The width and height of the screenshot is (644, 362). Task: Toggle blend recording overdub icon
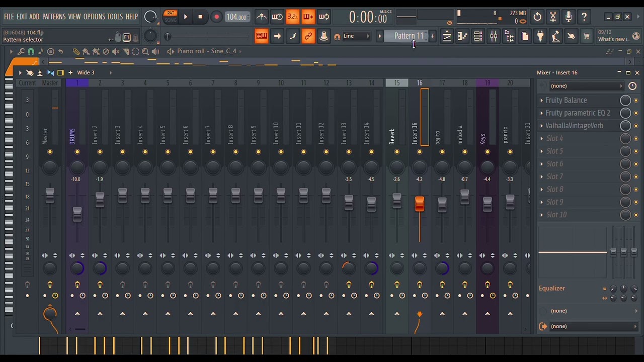(x=308, y=17)
